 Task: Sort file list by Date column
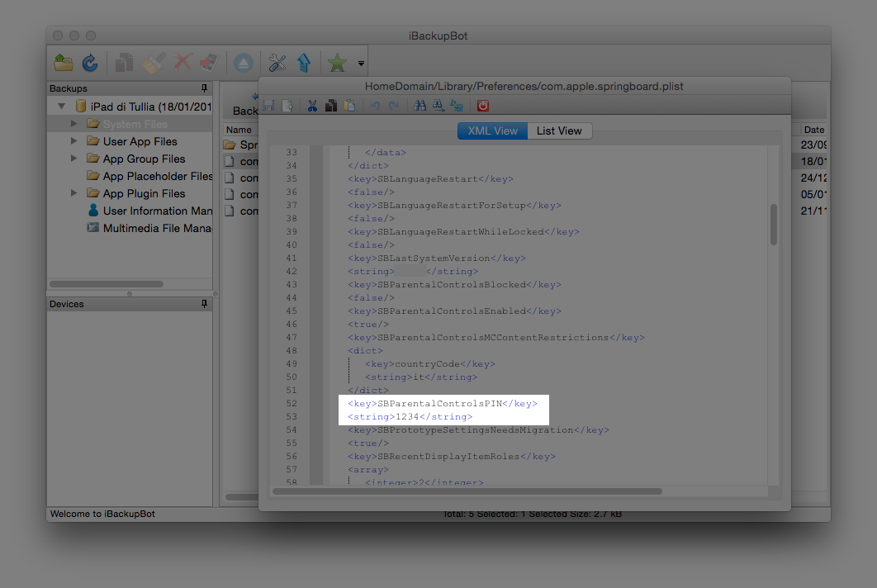click(813, 130)
